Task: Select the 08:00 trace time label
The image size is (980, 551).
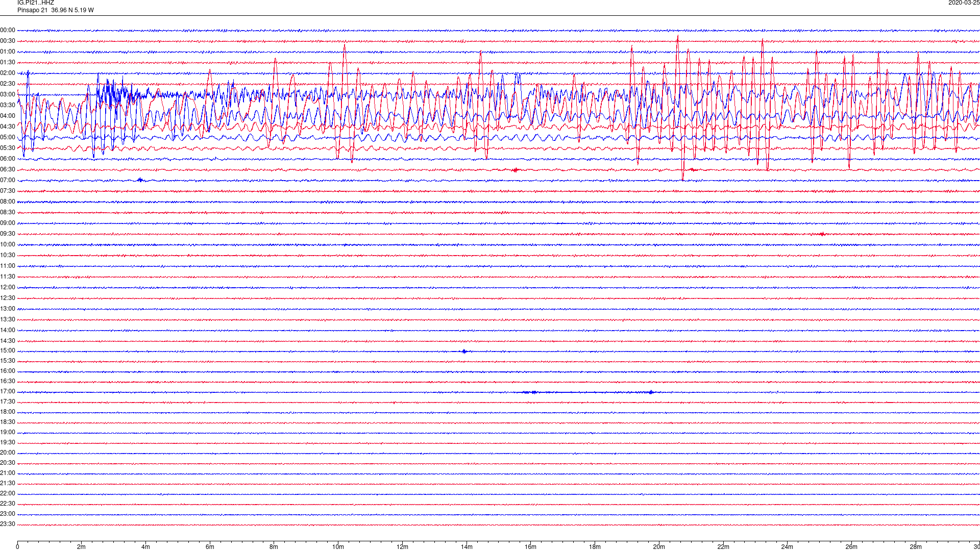Action: (x=8, y=202)
